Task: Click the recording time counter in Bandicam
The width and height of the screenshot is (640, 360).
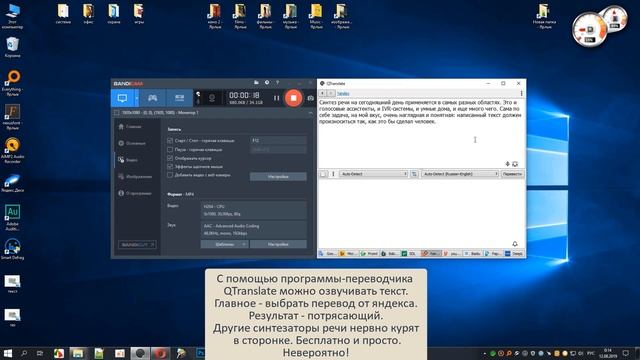Action: pos(244,95)
